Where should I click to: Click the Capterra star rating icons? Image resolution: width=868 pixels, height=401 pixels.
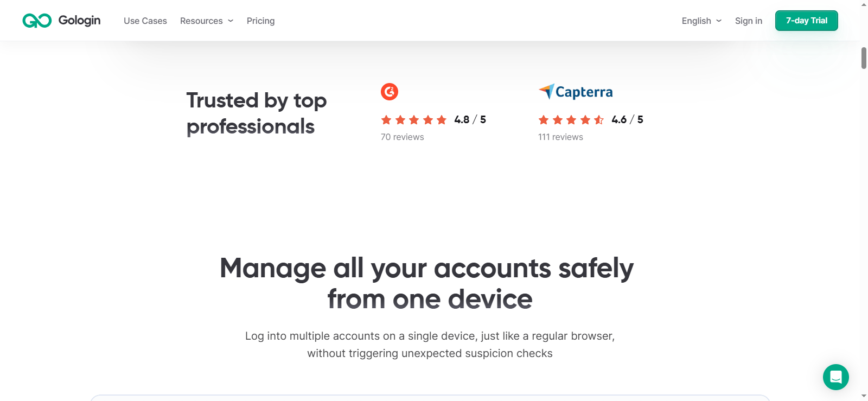coord(571,120)
